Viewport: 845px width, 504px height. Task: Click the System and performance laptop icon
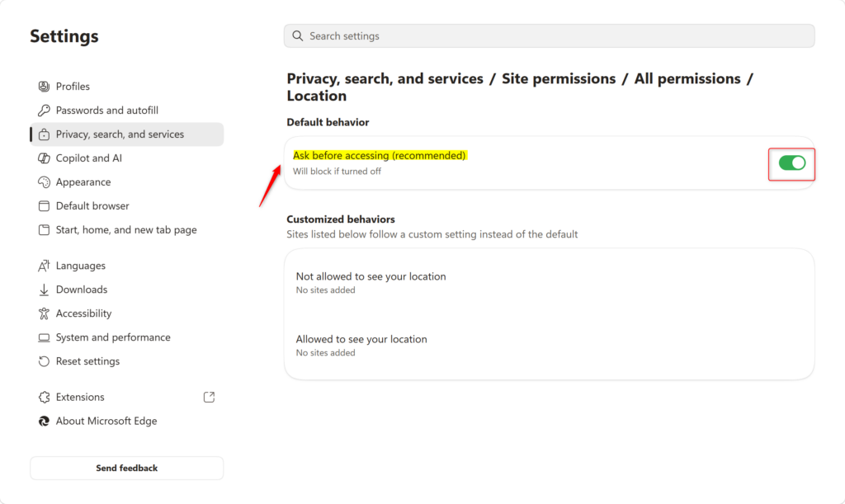coord(45,337)
